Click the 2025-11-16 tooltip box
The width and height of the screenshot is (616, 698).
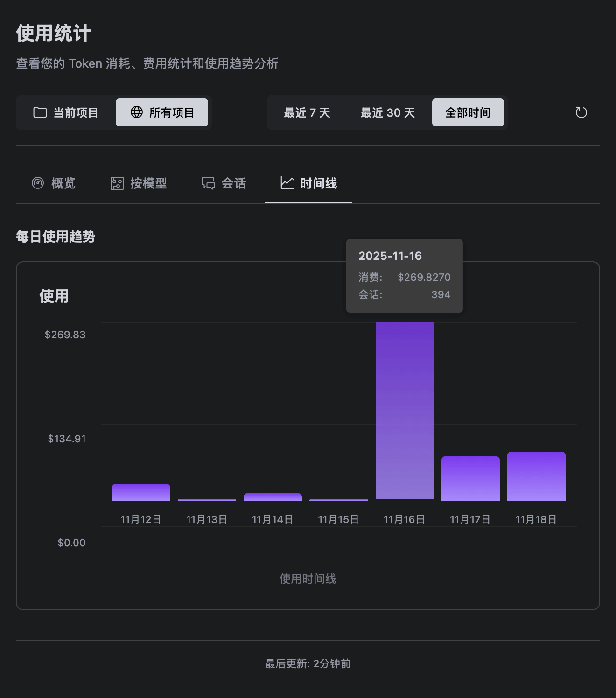tap(404, 275)
